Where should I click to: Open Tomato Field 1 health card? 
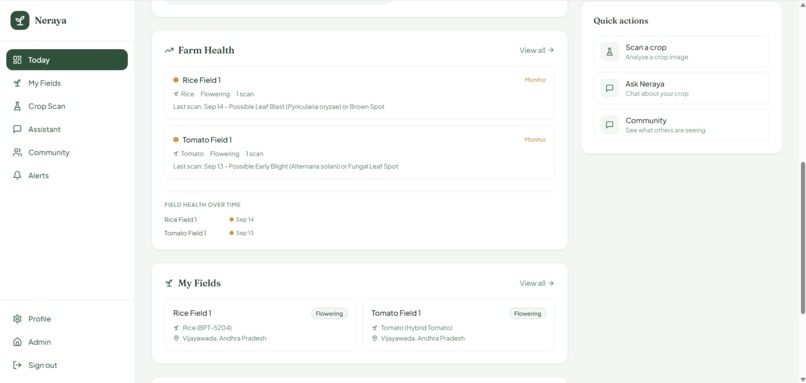(359, 153)
